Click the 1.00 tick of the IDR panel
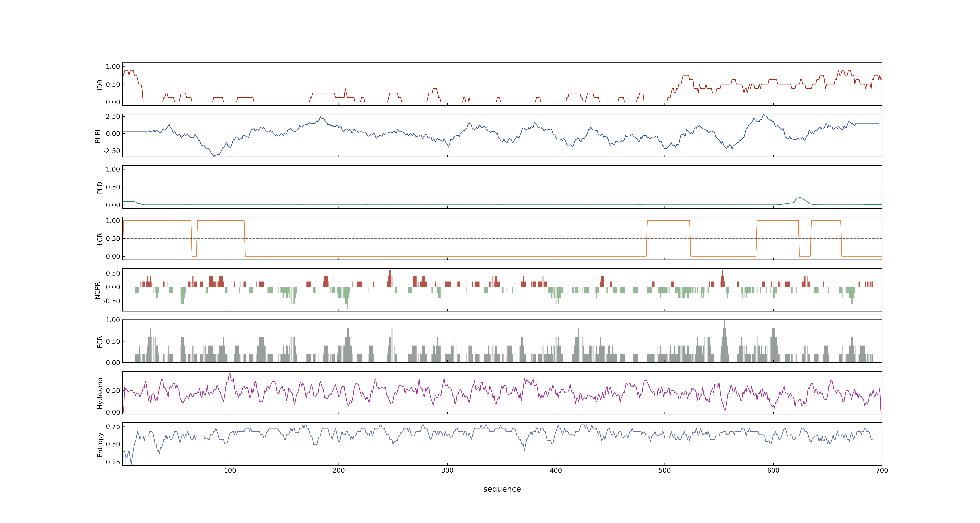Image resolution: width=980 pixels, height=523 pixels. (x=113, y=67)
